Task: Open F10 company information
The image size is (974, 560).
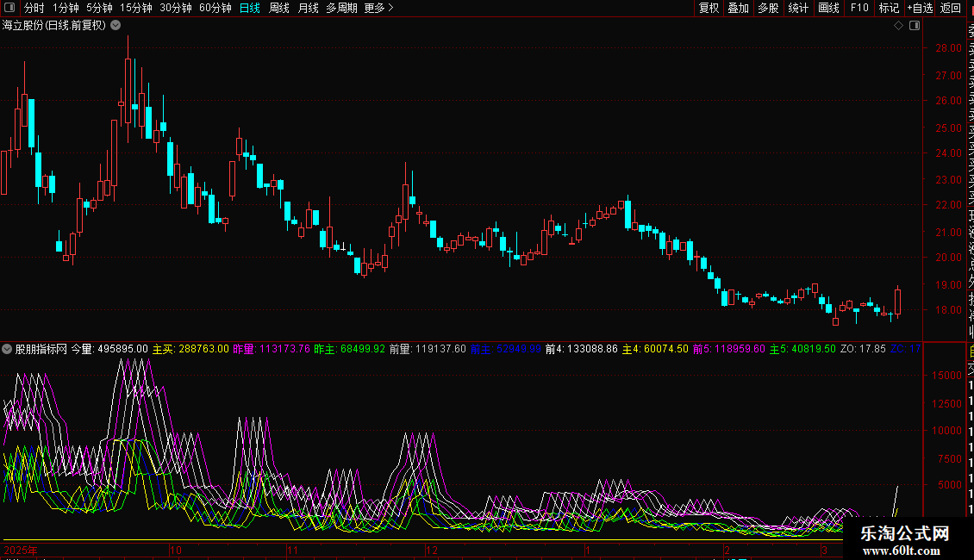Action: pyautogui.click(x=859, y=8)
